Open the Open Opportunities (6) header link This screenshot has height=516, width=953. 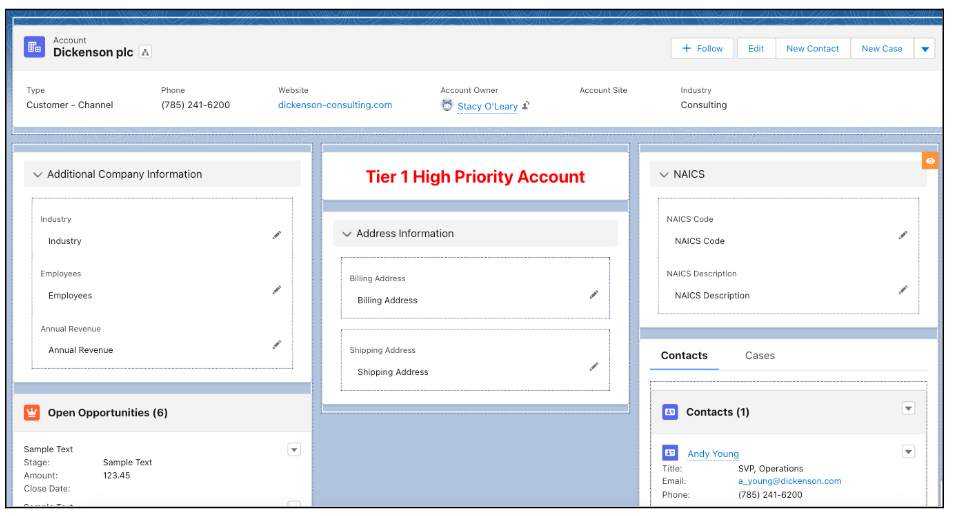point(108,413)
